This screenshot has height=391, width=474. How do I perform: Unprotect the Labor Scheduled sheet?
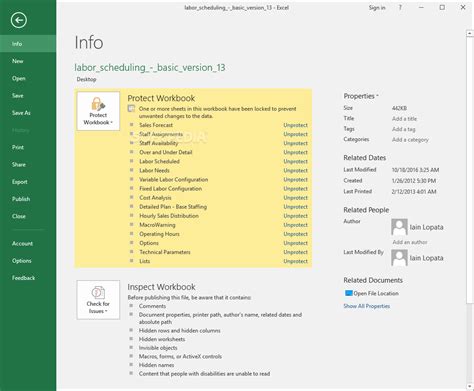pos(295,161)
